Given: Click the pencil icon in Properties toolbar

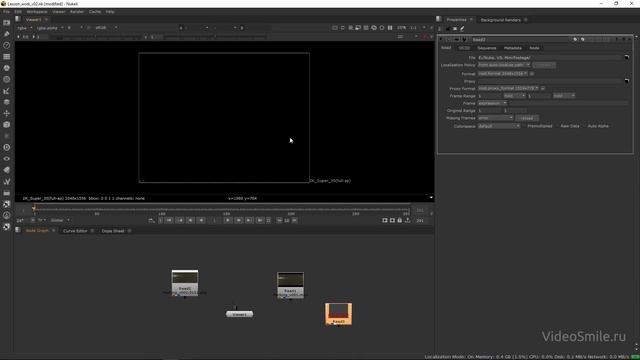Looking at the screenshot, I should [462, 29].
